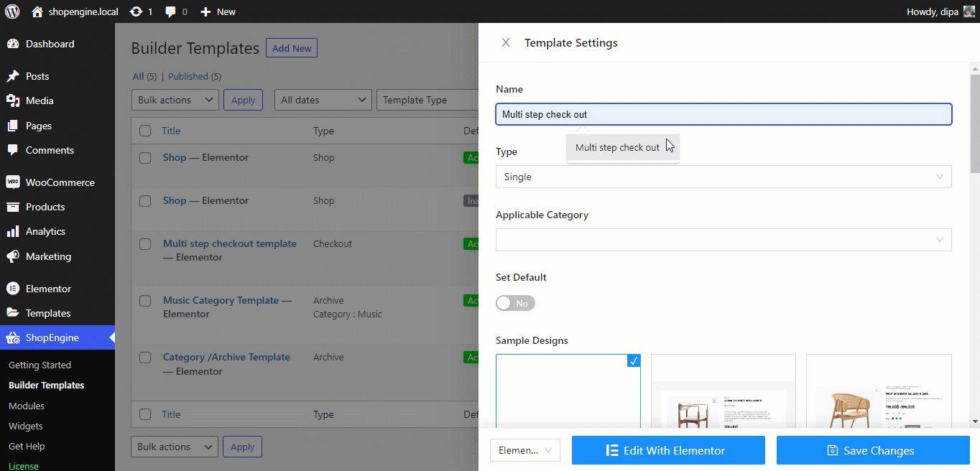
Task: Tick checkbox for Category /Archive Template
Action: (x=145, y=358)
